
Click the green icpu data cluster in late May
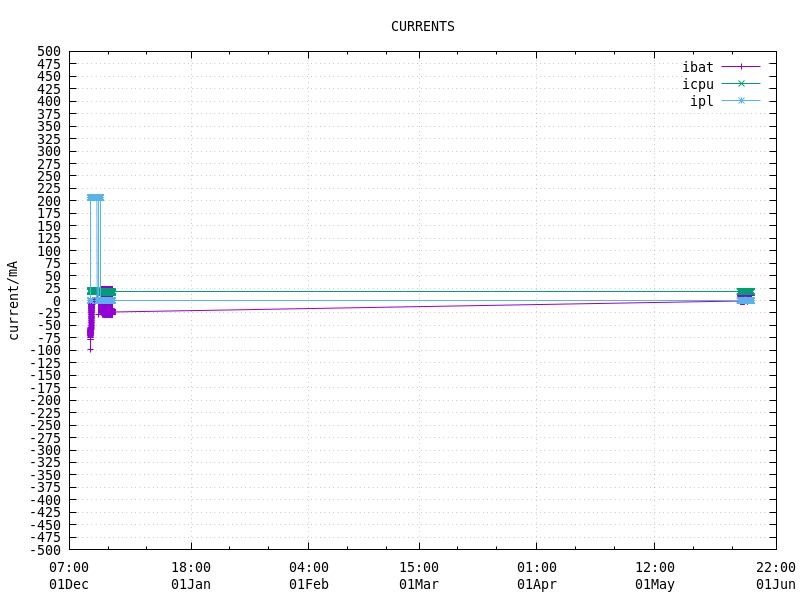coord(745,292)
